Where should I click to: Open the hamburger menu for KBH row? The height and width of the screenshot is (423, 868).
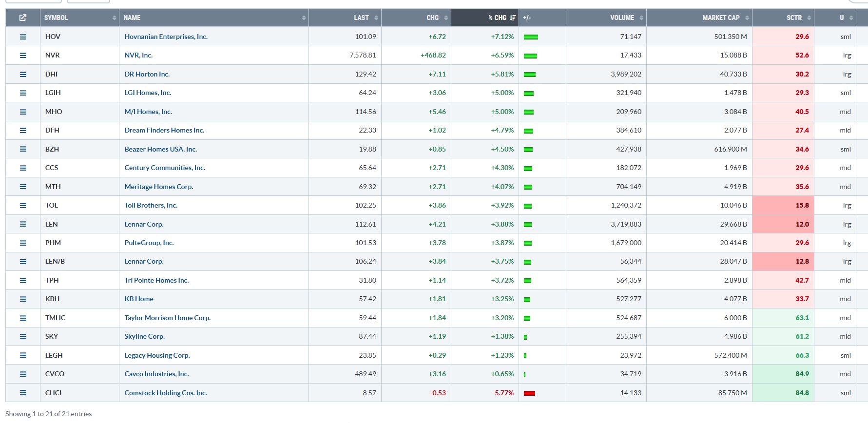tap(22, 299)
